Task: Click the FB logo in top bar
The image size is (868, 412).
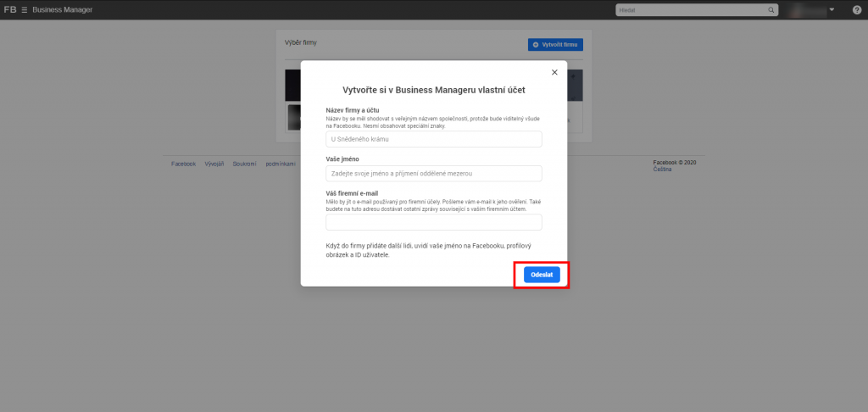Action: pos(10,9)
